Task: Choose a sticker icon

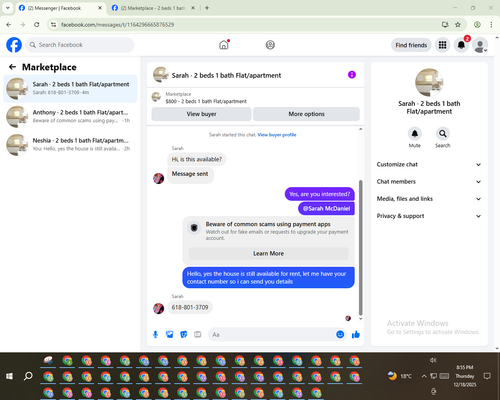Action: point(184,334)
